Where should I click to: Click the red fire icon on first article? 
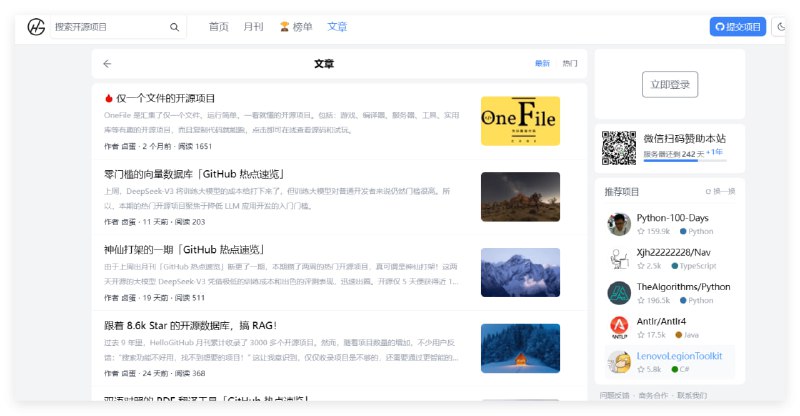click(x=108, y=98)
